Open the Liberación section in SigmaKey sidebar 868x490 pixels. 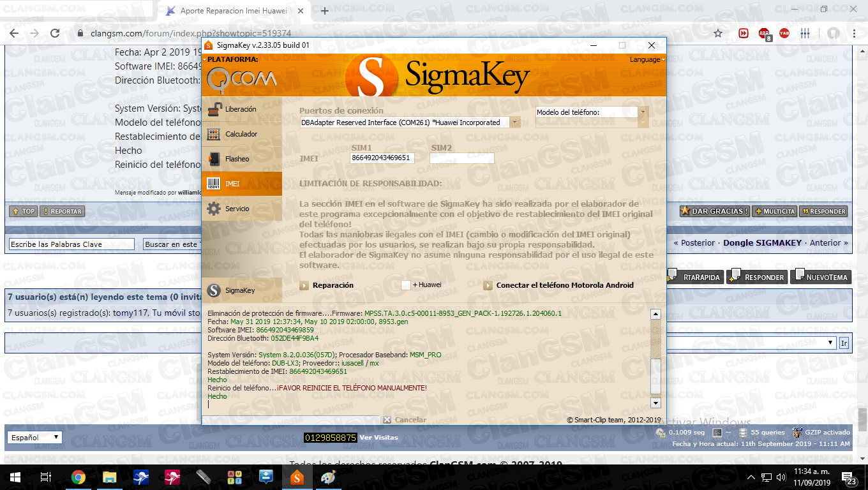[x=241, y=109]
